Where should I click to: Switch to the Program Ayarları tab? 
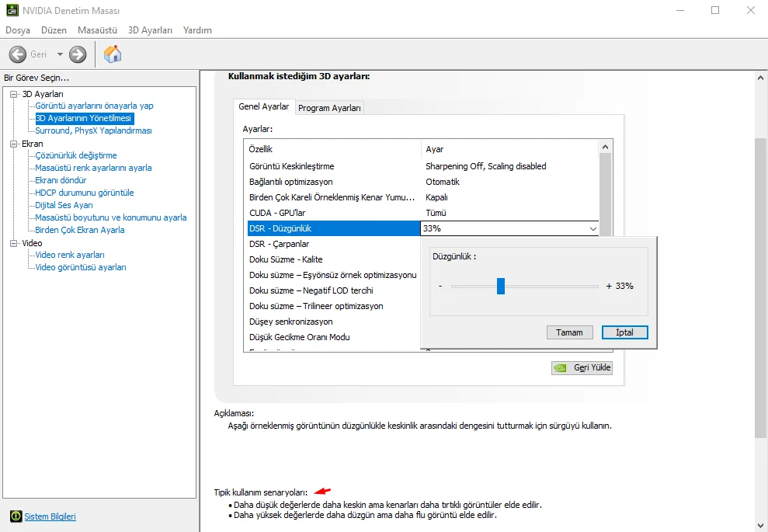328,107
